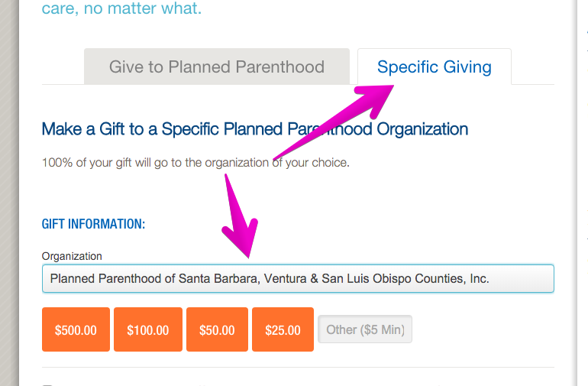588x386 pixels.
Task: Choose the $500.00 gift amount
Action: point(76,329)
